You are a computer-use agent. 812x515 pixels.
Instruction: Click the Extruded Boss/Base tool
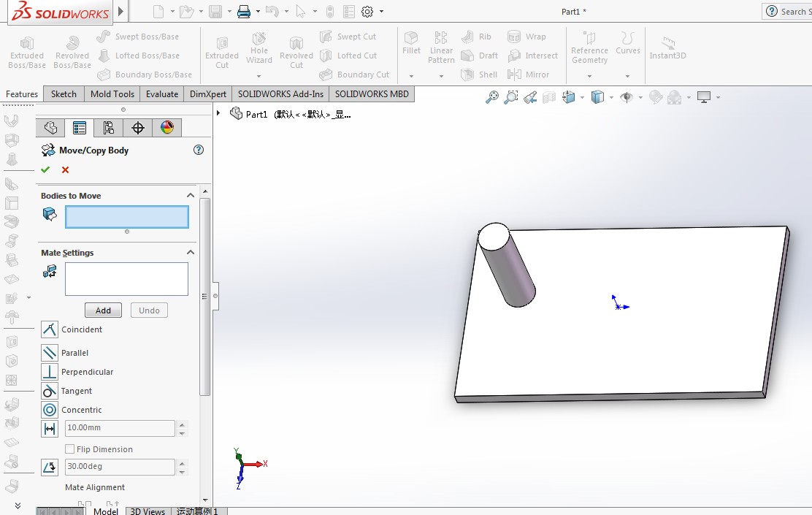tap(27, 52)
